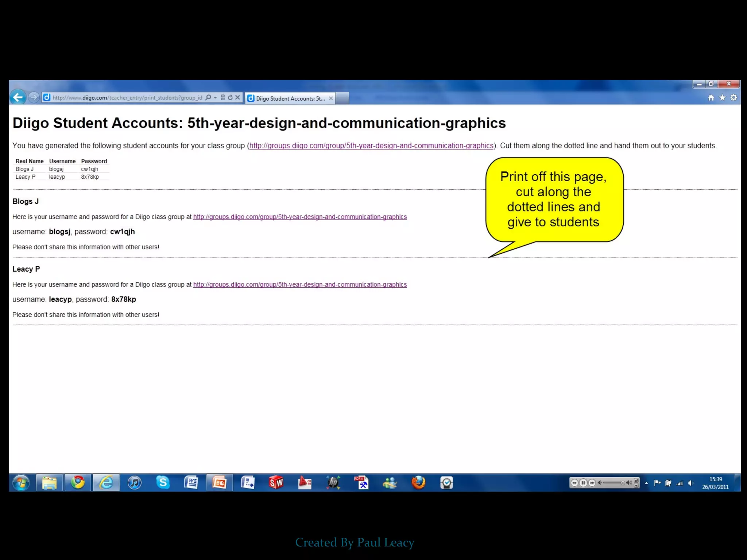747x560 pixels.
Task: Open Microsoft Word from the taskbar
Action: point(191,483)
